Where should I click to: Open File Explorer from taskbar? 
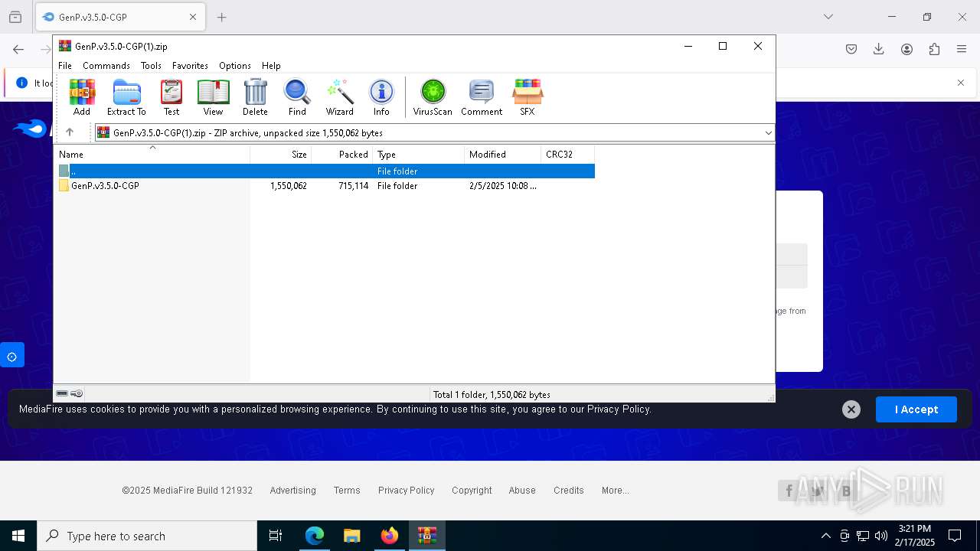tap(352, 536)
